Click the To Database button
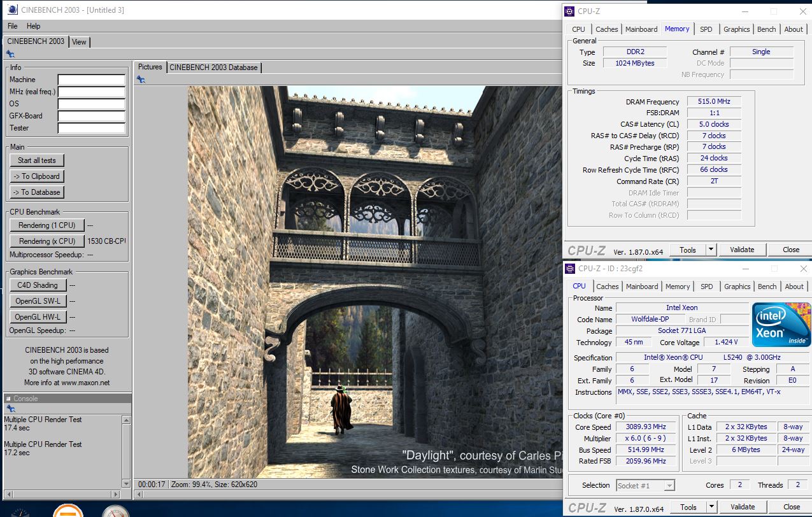 37,192
